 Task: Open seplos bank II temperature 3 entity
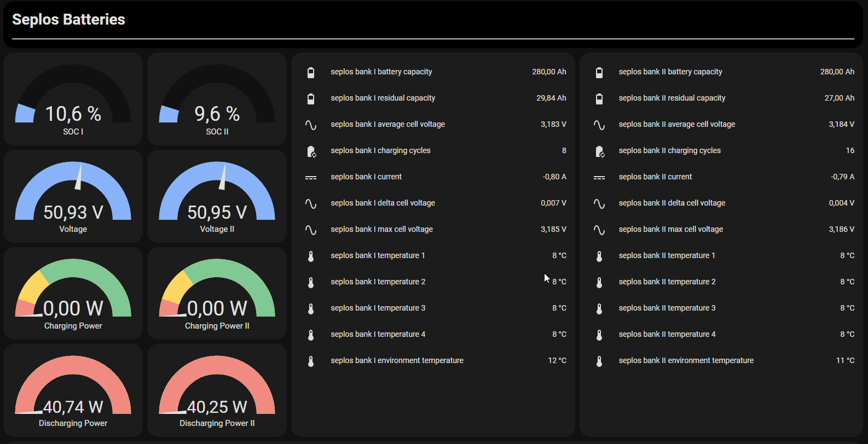coord(721,308)
